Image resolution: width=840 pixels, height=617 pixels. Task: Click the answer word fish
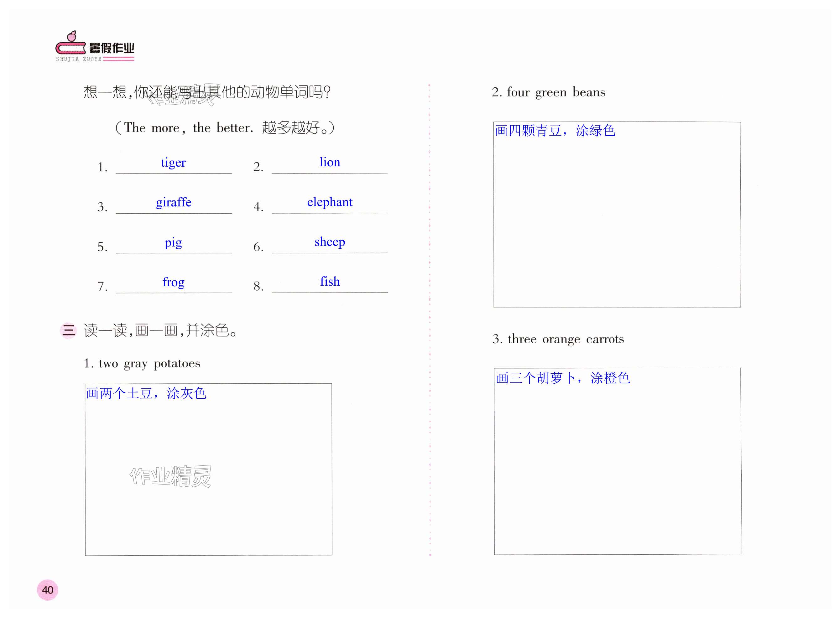coord(330,282)
